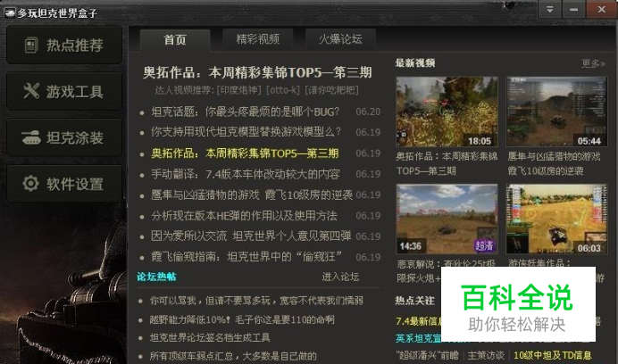Open article 霞飞偷窥指南：坦克世界中的“偷窥狂”
618x364 pixels.
[x=246, y=257]
